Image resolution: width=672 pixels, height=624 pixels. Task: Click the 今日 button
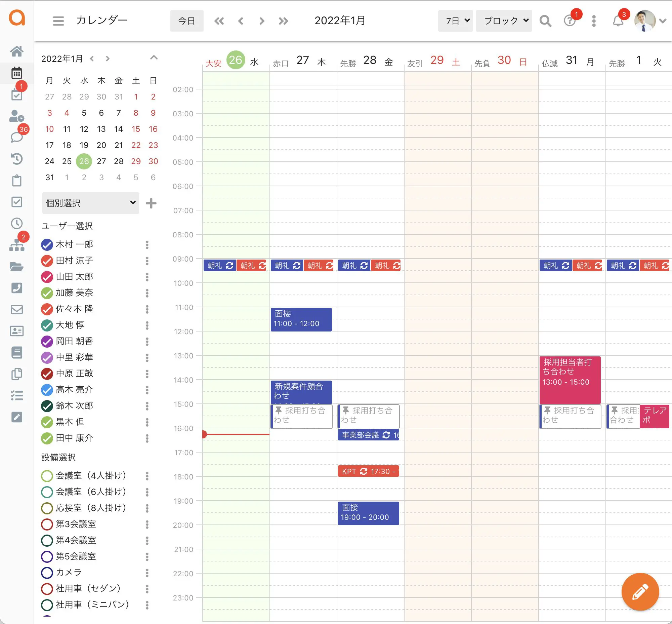[x=186, y=21]
